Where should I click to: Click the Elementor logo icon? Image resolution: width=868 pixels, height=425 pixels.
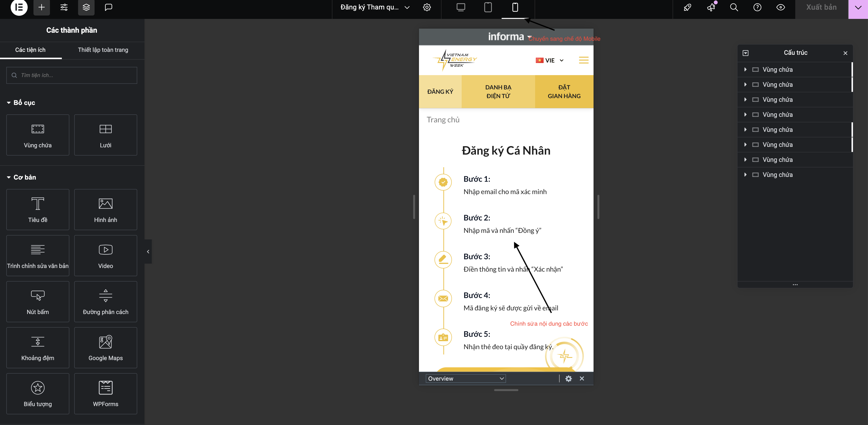pyautogui.click(x=19, y=8)
